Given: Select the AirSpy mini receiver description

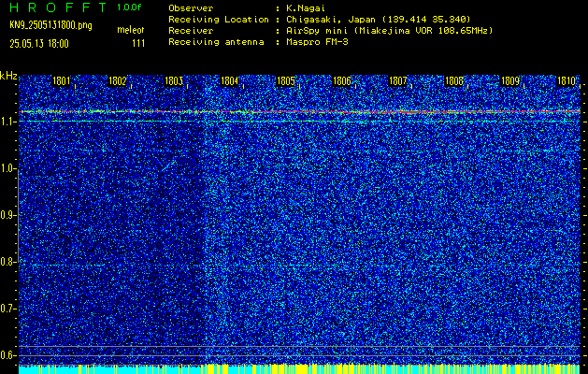Looking at the screenshot, I should pyautogui.click(x=389, y=31).
